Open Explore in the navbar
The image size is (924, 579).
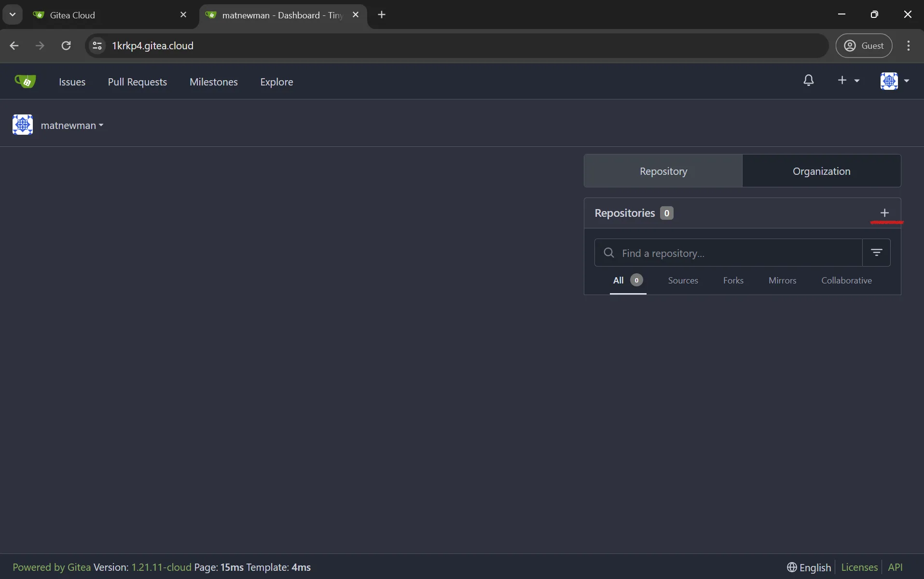tap(276, 82)
